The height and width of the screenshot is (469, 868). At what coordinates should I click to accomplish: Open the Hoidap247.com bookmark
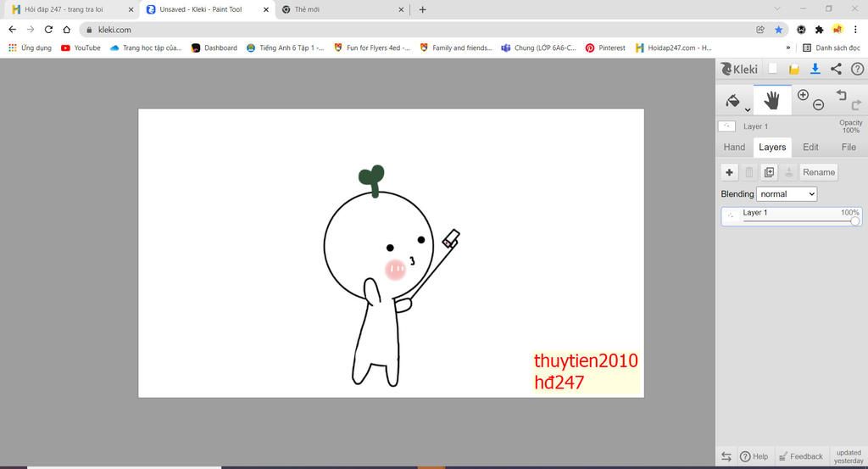pyautogui.click(x=674, y=47)
